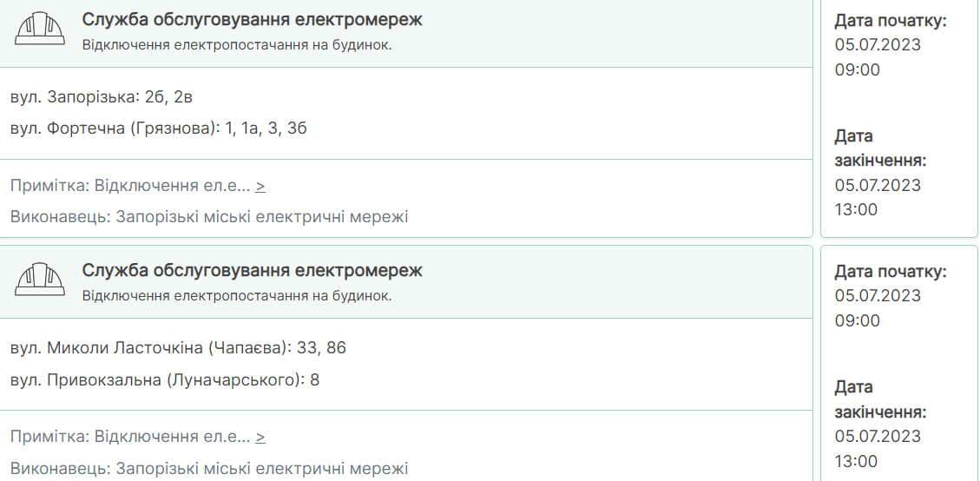This screenshot has height=481, width=980.
Task: Expand the note arrow in the Привокзальна card
Action: [260, 437]
